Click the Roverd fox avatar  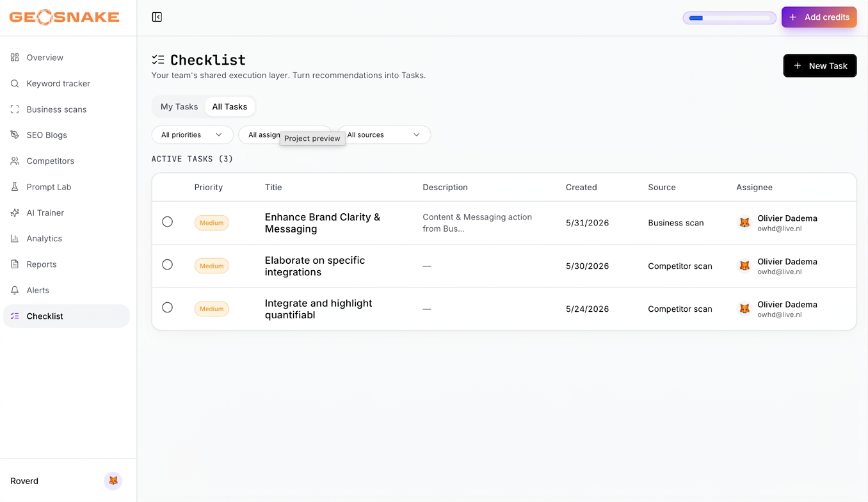click(x=113, y=481)
